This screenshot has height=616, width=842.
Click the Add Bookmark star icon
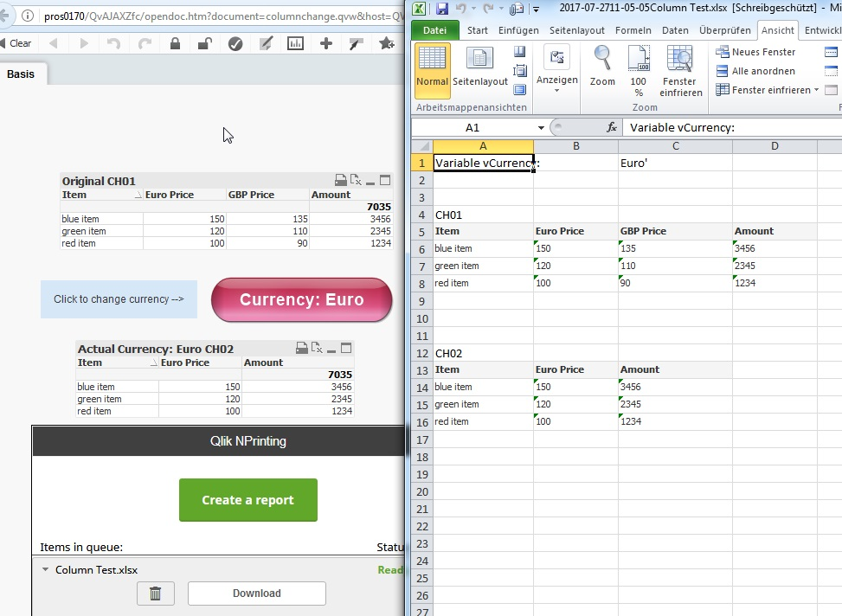pos(387,43)
